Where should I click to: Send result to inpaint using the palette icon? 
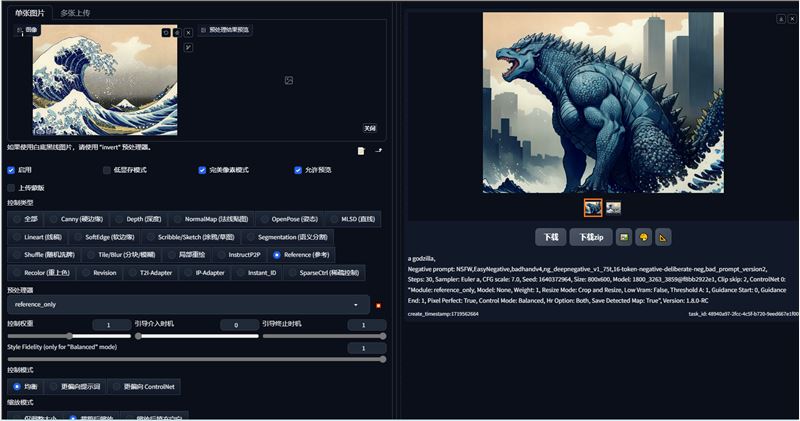[x=643, y=237]
